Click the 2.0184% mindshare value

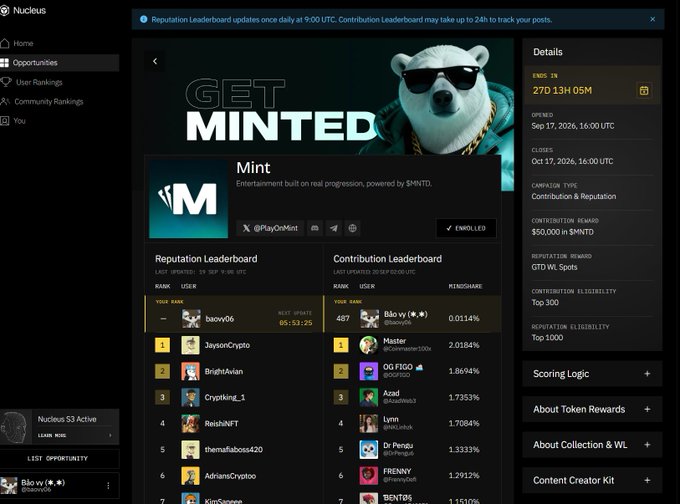pos(464,345)
